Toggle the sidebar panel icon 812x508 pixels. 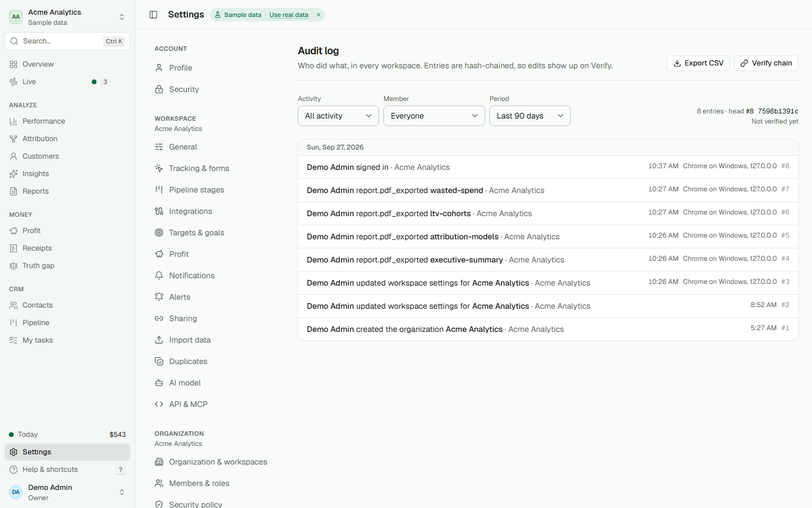pos(153,15)
